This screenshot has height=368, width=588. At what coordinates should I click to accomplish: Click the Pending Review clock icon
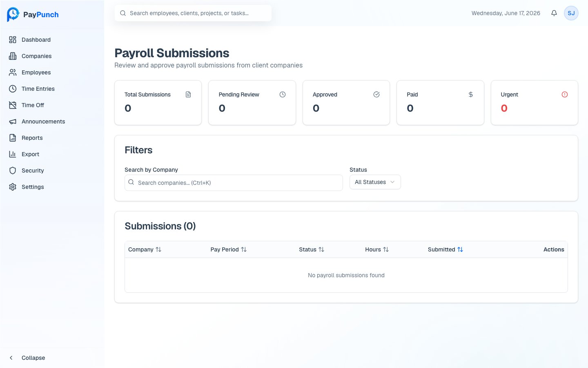[283, 94]
